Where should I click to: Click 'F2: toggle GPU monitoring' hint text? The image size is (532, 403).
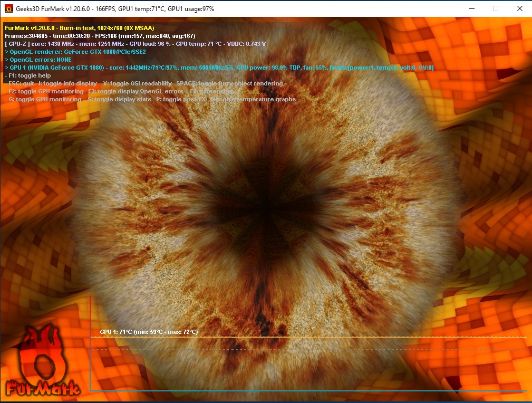pyautogui.click(x=46, y=91)
